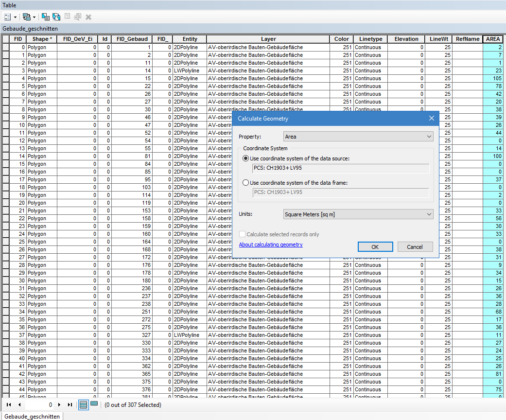The image size is (506, 420).
Task: Open the Table Options menu icon
Action: [x=8, y=17]
